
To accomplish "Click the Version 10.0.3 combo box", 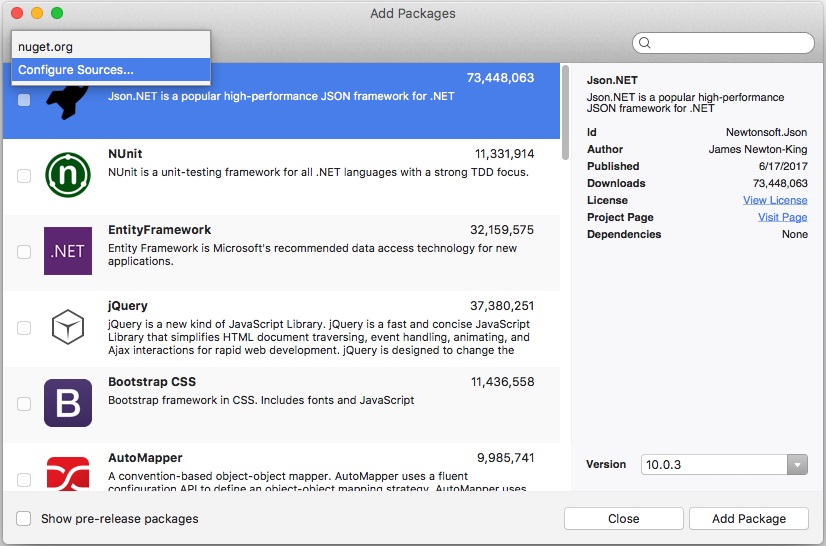I will 724,465.
